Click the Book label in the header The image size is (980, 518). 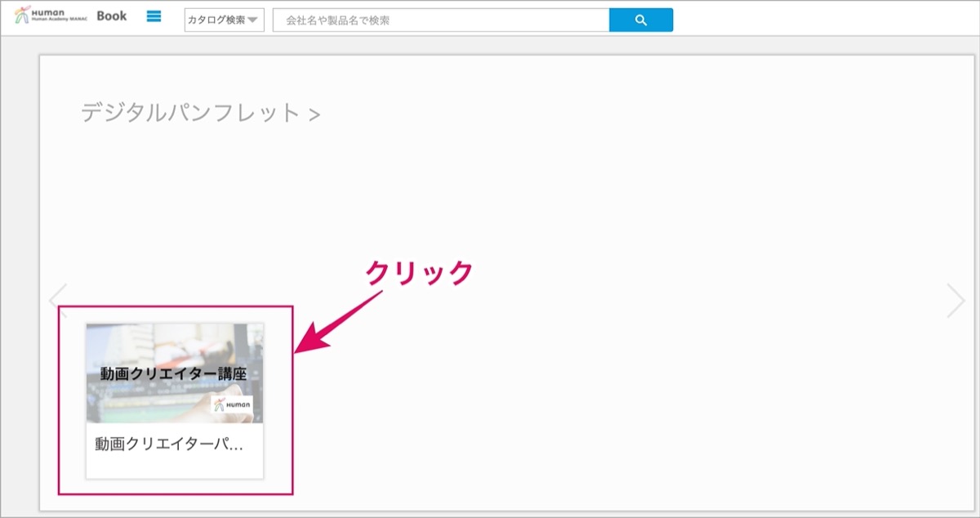coord(112,16)
